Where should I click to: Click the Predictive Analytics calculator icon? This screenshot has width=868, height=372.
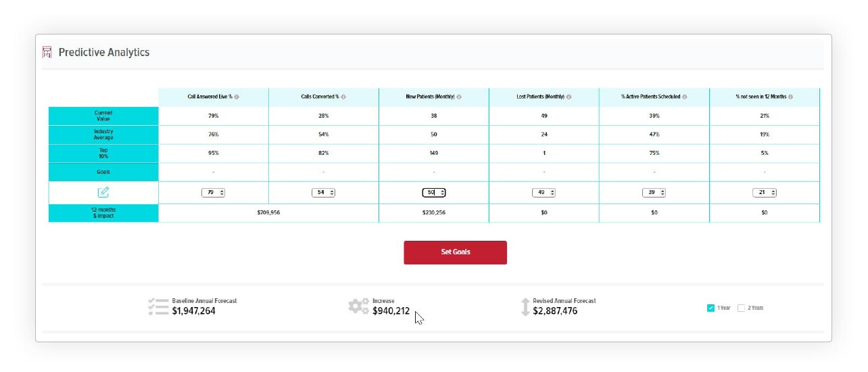47,52
